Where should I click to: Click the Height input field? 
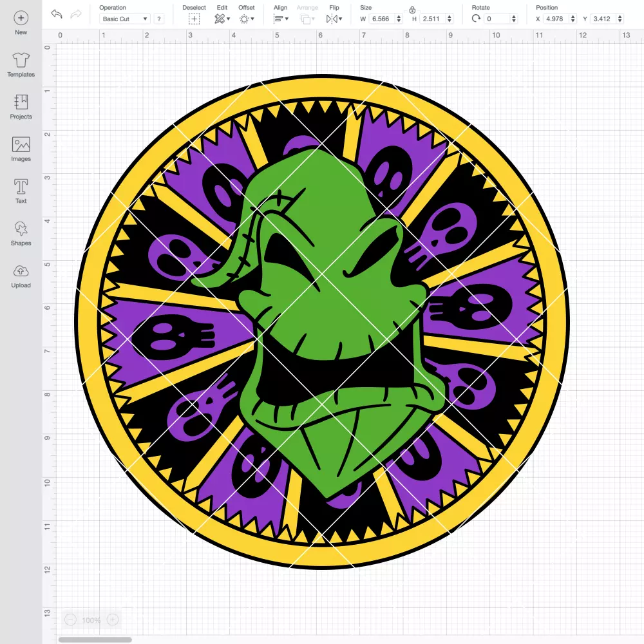pyautogui.click(x=433, y=19)
